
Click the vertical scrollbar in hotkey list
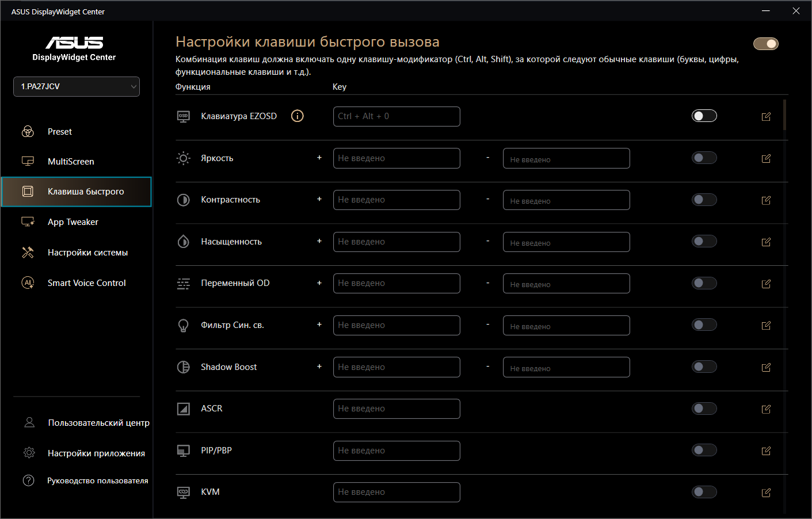[x=785, y=115]
